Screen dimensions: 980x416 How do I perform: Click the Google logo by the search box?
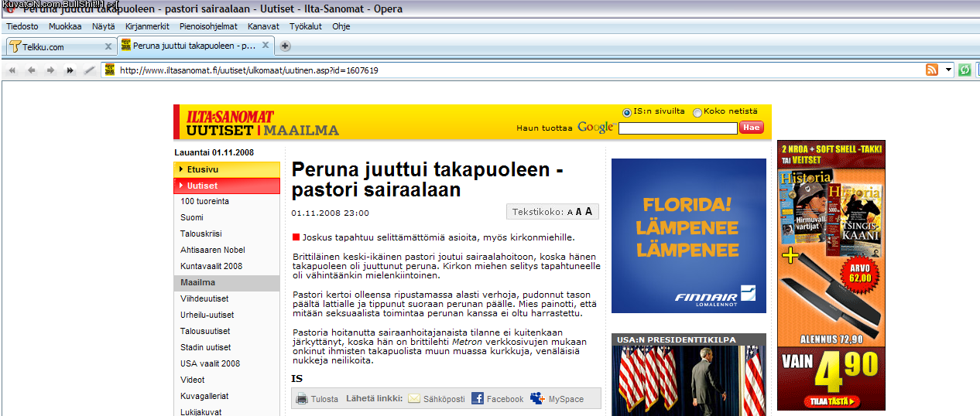(x=596, y=128)
